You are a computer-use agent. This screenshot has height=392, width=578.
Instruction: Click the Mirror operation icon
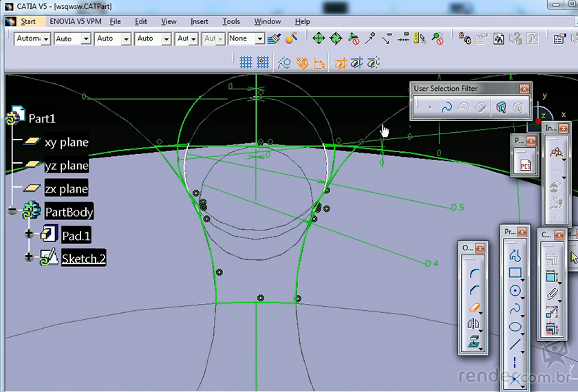tap(474, 323)
